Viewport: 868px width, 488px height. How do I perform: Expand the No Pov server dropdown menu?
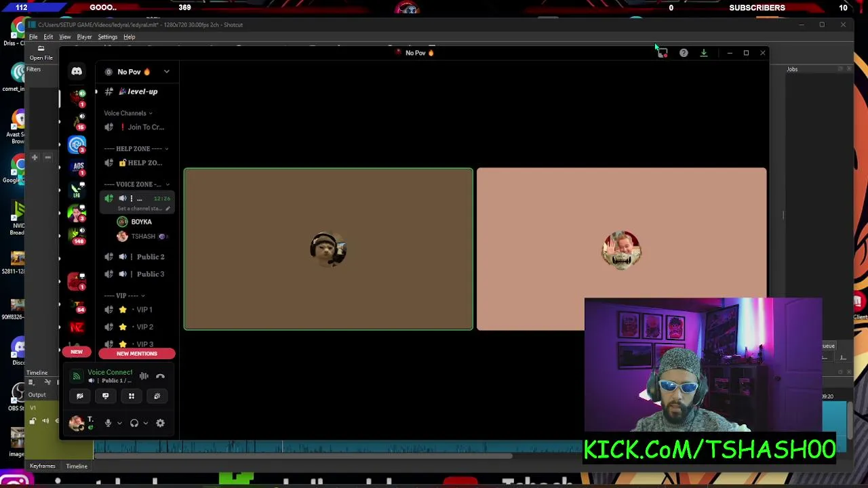[166, 71]
